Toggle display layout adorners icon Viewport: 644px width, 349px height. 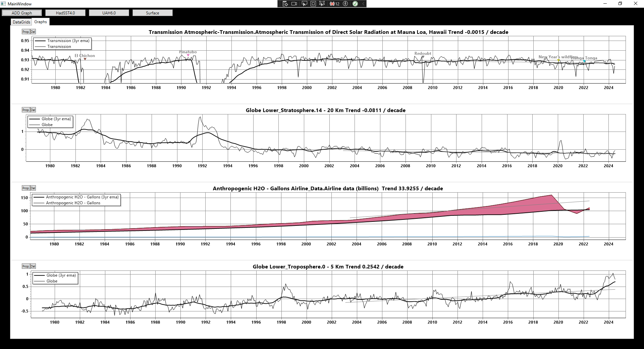click(313, 4)
